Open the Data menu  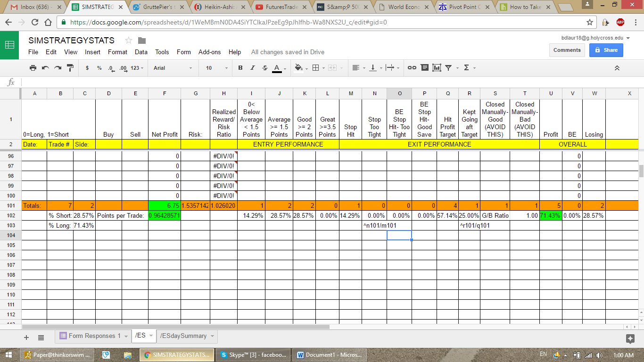pos(141,52)
